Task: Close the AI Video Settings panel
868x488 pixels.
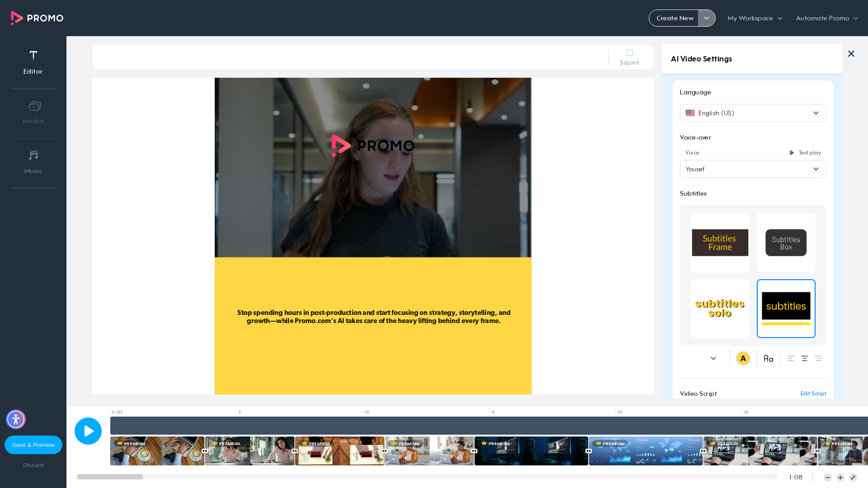Action: click(x=851, y=54)
